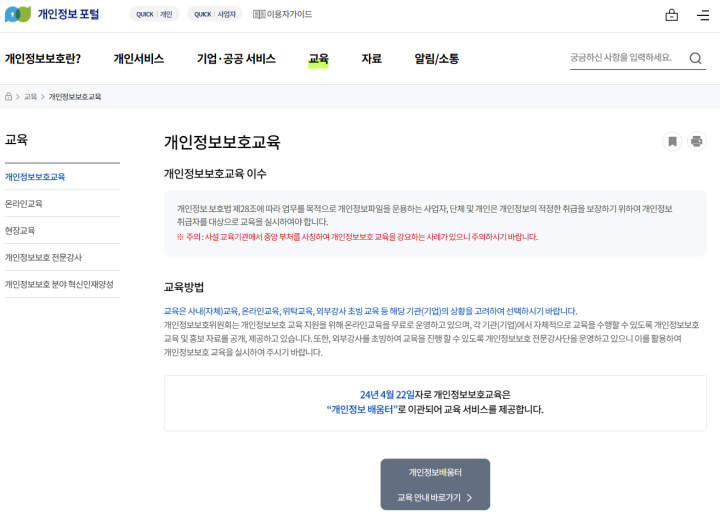Select the 교육 top menu

(x=318, y=59)
